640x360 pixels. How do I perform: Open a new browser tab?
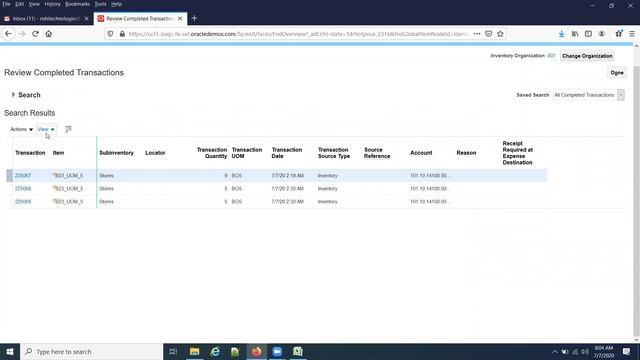[x=194, y=18]
